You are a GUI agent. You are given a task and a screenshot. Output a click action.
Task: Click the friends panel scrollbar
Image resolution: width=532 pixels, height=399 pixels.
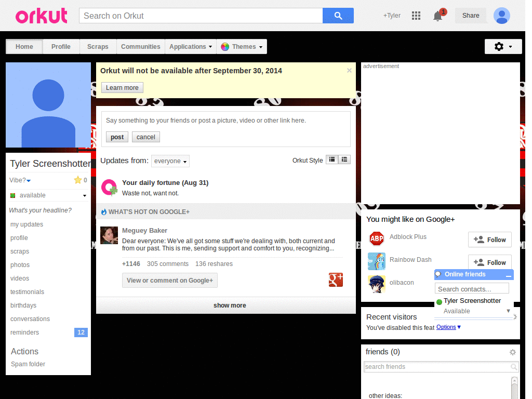514,388
